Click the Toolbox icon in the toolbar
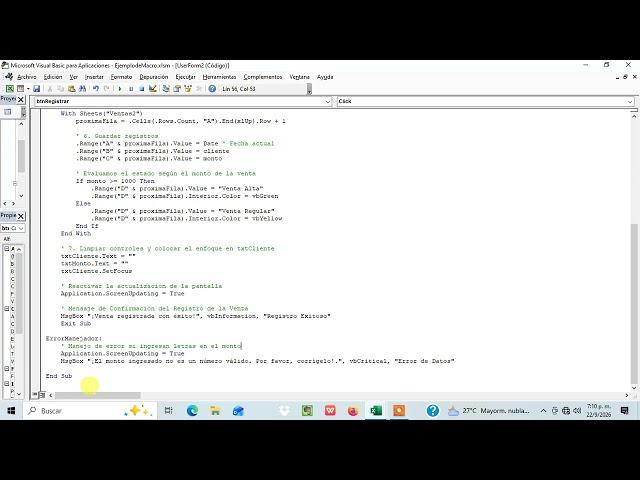640x480 pixels. pos(199,89)
